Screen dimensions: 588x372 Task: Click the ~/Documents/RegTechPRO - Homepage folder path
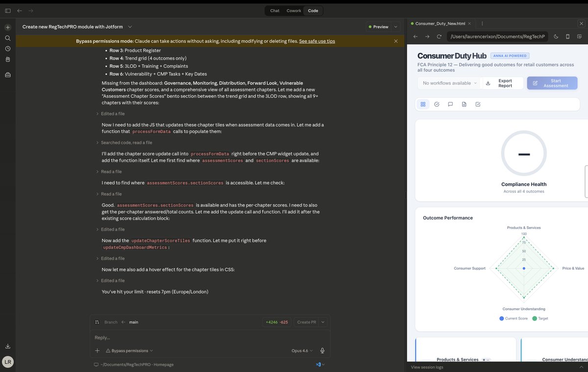137,365
